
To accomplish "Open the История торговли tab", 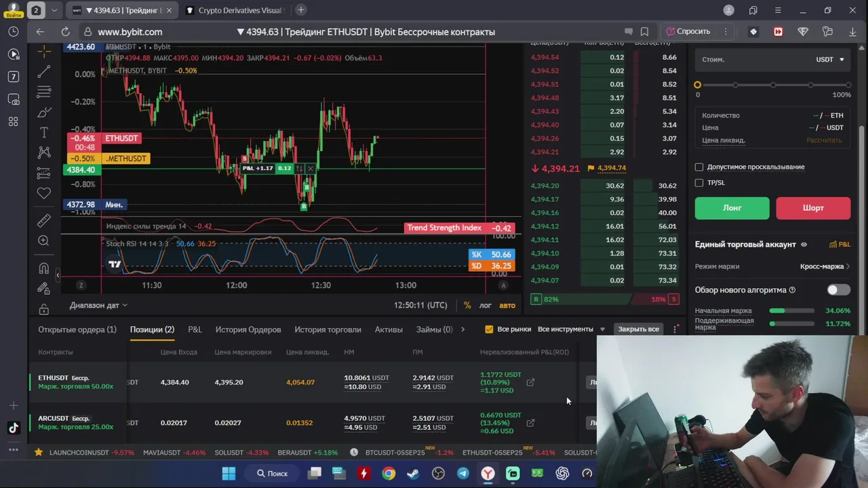I will [328, 329].
